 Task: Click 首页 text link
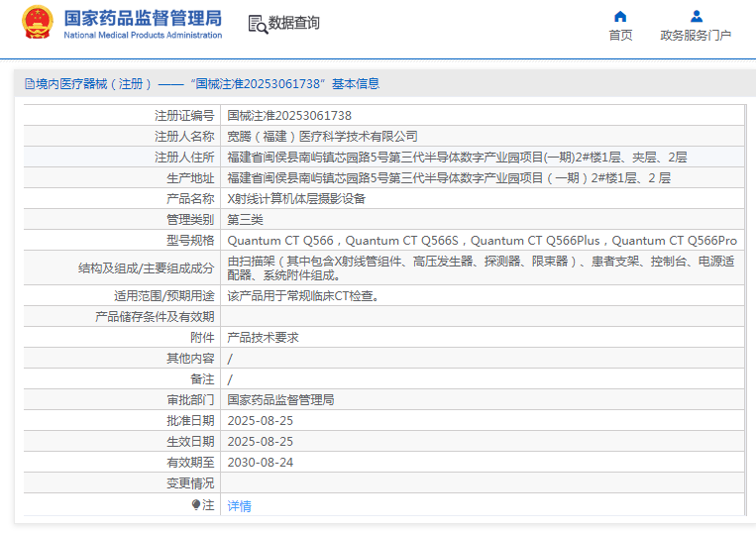[x=620, y=36]
